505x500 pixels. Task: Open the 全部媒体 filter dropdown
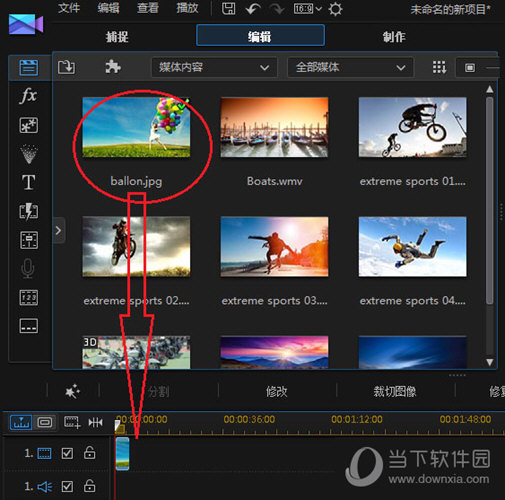point(350,67)
